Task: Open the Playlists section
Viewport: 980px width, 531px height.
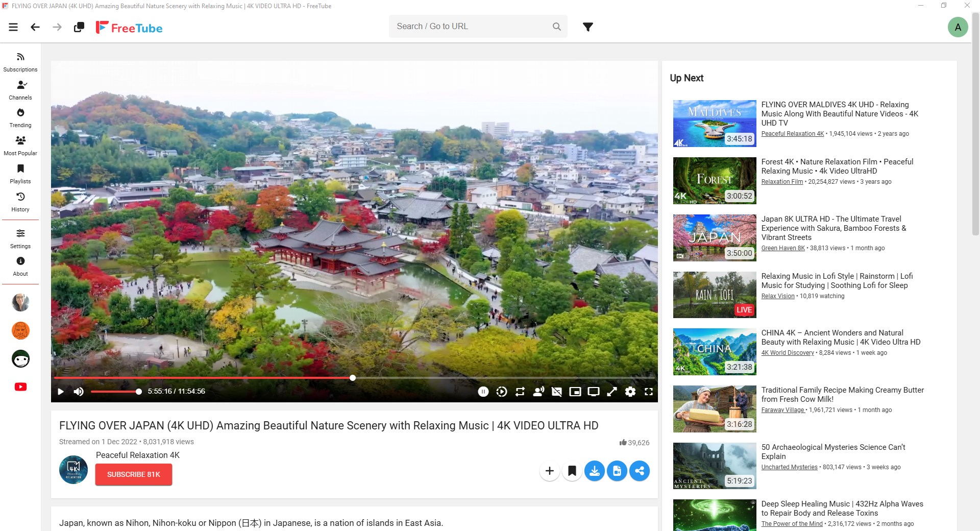Action: tap(20, 174)
